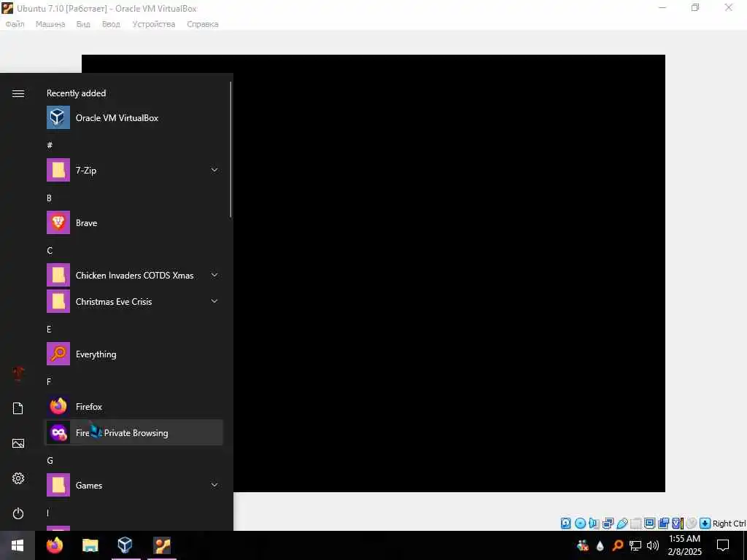Click the V processor indicator in VirtualBox status bar
This screenshot has width=747, height=560.
coord(677,524)
